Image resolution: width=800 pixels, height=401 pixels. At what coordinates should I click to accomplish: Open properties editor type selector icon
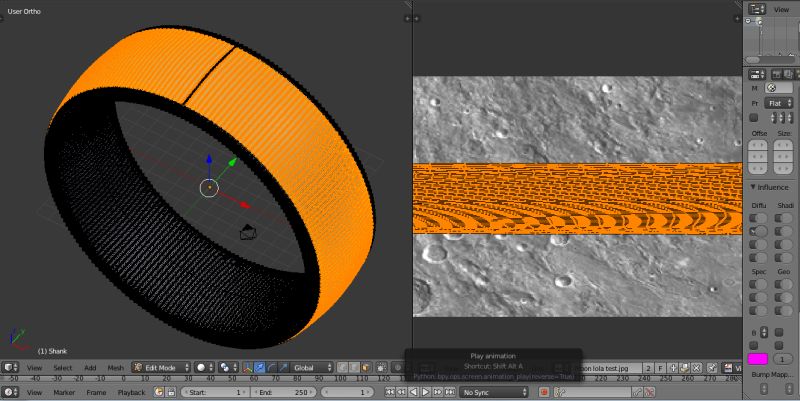757,74
